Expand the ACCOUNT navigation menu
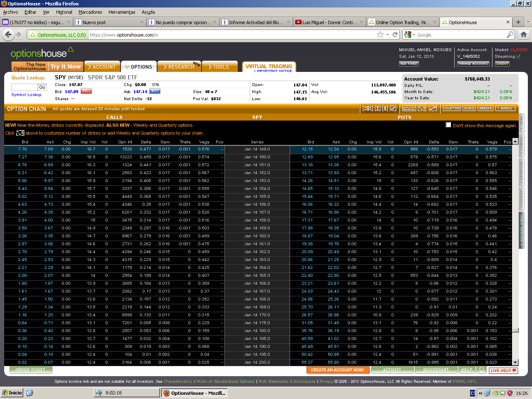 tap(101, 67)
